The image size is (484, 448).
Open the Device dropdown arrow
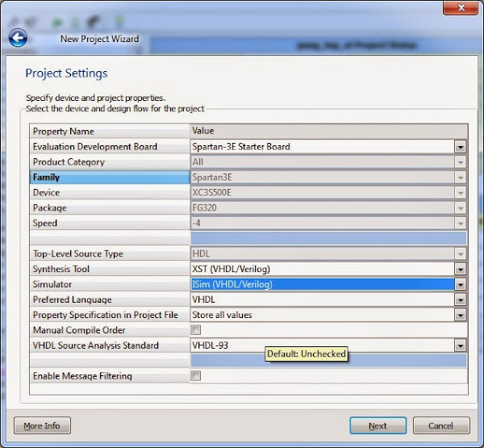460,192
